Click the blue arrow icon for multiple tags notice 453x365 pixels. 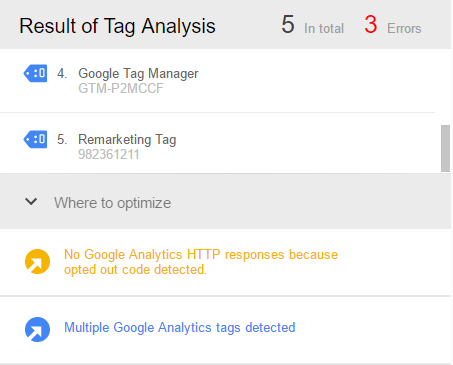coord(37,329)
